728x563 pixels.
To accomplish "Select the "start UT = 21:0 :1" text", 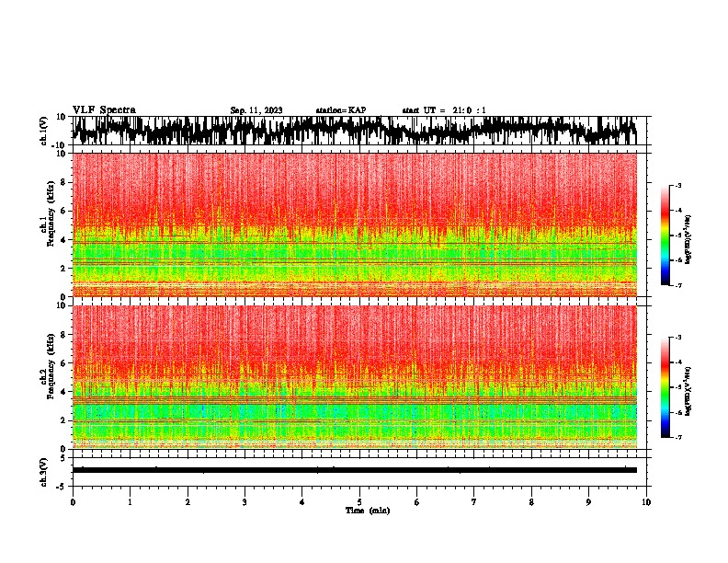I will pos(444,110).
